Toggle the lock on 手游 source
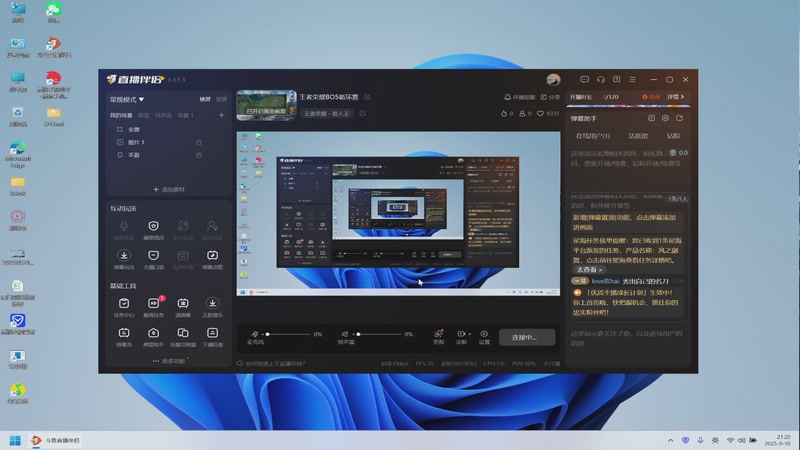800x450 pixels. pyautogui.click(x=199, y=155)
